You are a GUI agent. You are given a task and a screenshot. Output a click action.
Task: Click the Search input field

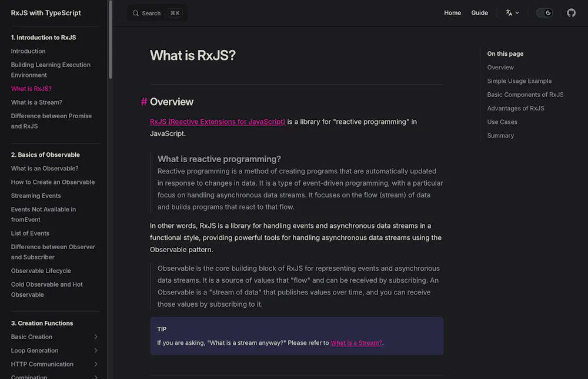pos(157,13)
